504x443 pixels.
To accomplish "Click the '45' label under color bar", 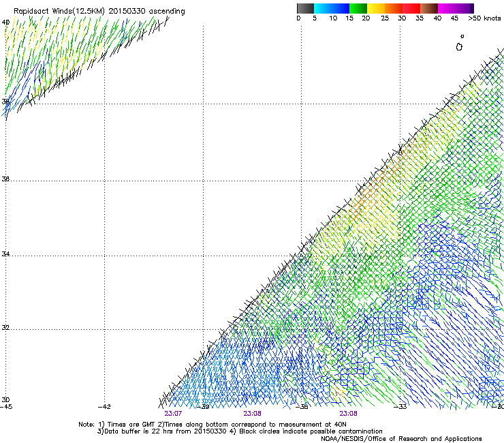I will (x=454, y=18).
